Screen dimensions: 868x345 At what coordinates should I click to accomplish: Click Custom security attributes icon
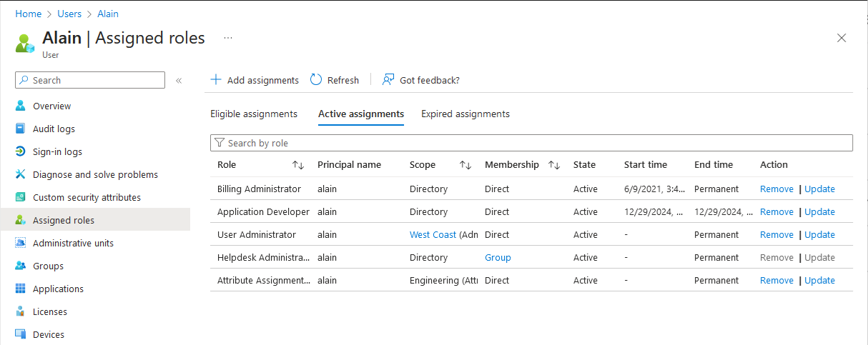(x=20, y=197)
